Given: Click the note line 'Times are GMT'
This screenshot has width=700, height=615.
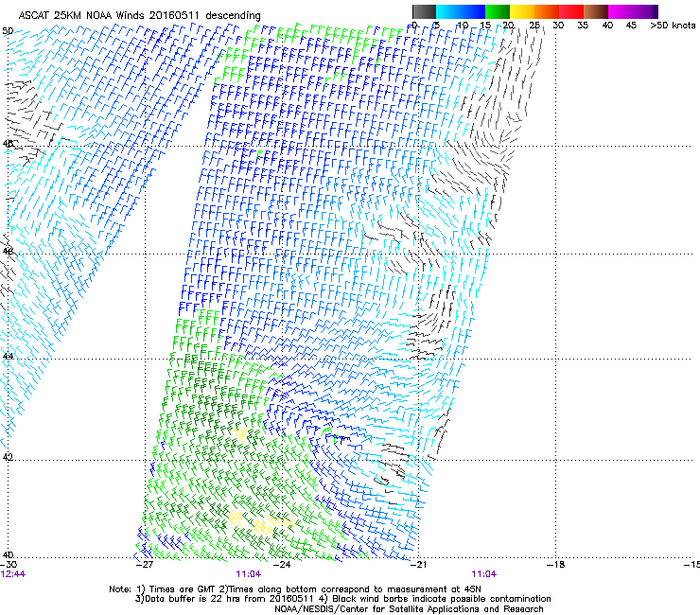Looking at the screenshot, I should click(182, 589).
